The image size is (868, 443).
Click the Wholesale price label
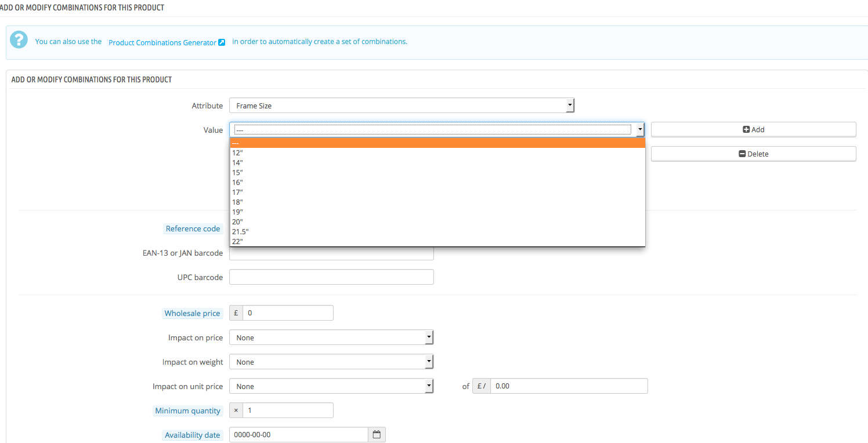click(192, 313)
